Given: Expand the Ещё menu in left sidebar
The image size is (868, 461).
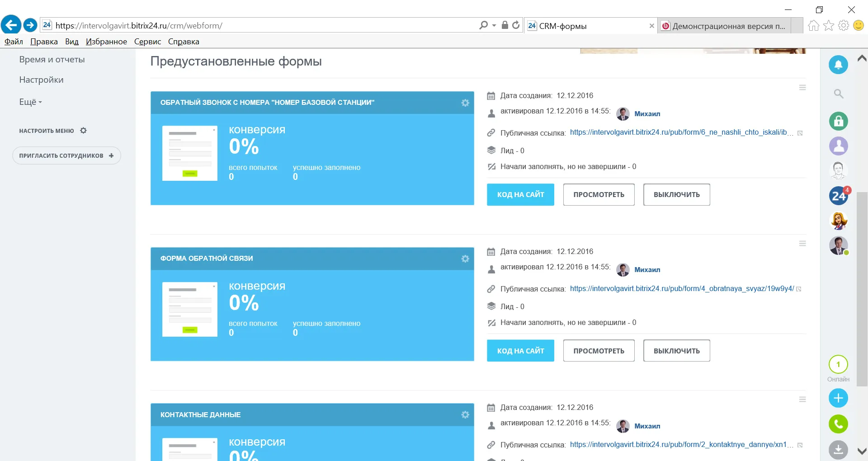Looking at the screenshot, I should (x=30, y=102).
